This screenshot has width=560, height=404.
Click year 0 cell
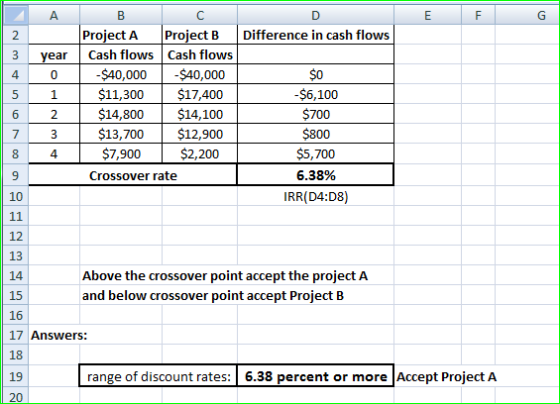(x=54, y=74)
